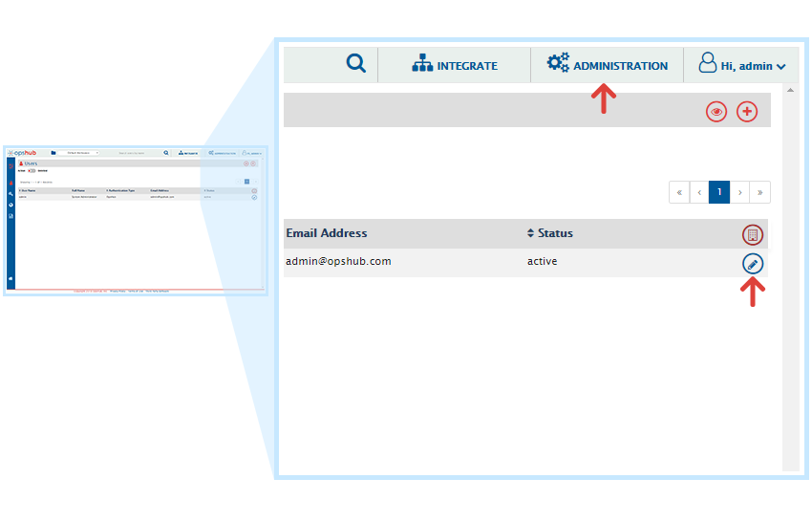
Task: Go to the previous page of results
Action: pos(699,192)
